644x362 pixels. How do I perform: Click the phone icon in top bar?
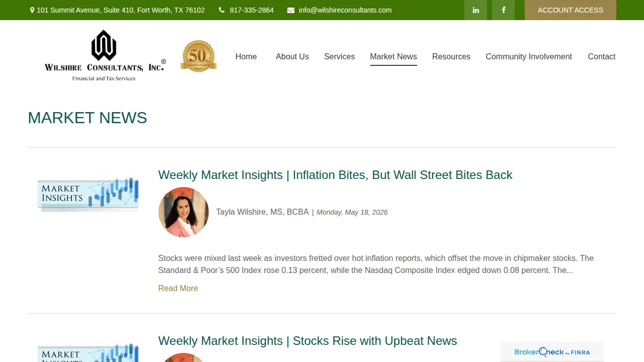221,10
